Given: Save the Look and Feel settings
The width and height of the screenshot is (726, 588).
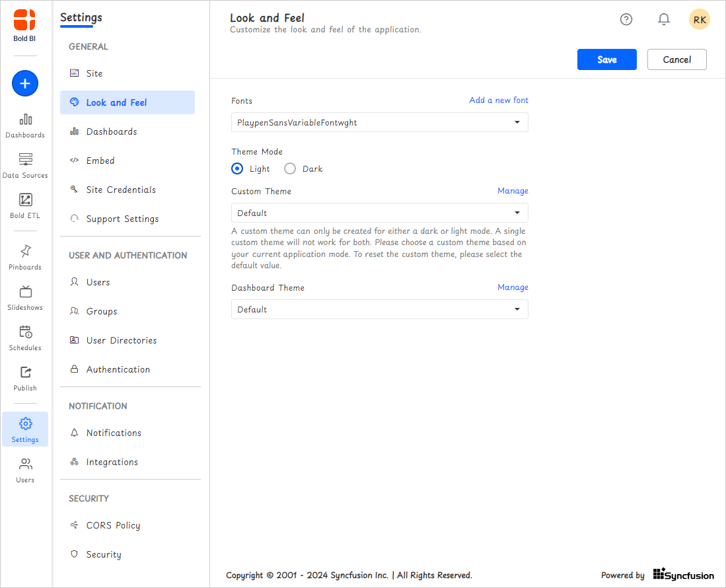Looking at the screenshot, I should tap(606, 59).
